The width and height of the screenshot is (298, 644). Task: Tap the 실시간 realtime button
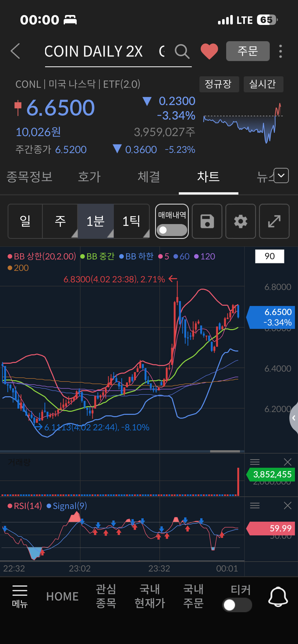(x=263, y=84)
